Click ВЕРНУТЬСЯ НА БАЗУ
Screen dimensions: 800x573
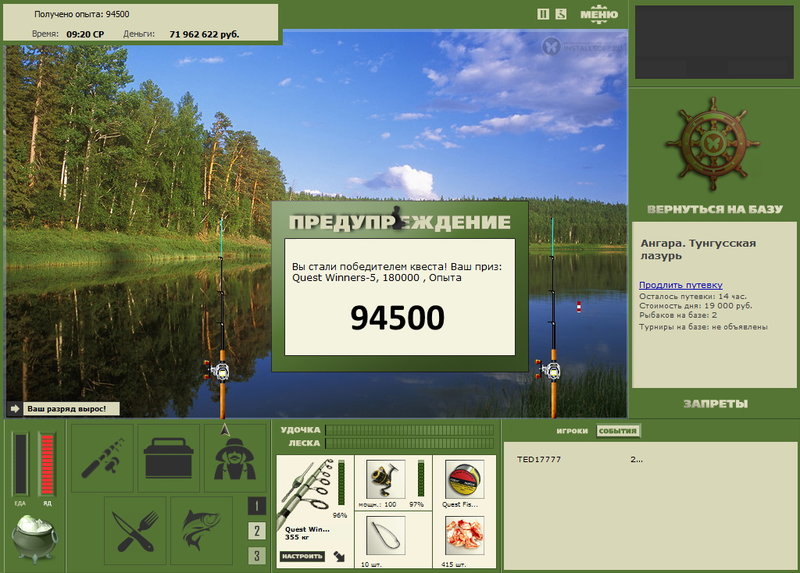click(714, 209)
